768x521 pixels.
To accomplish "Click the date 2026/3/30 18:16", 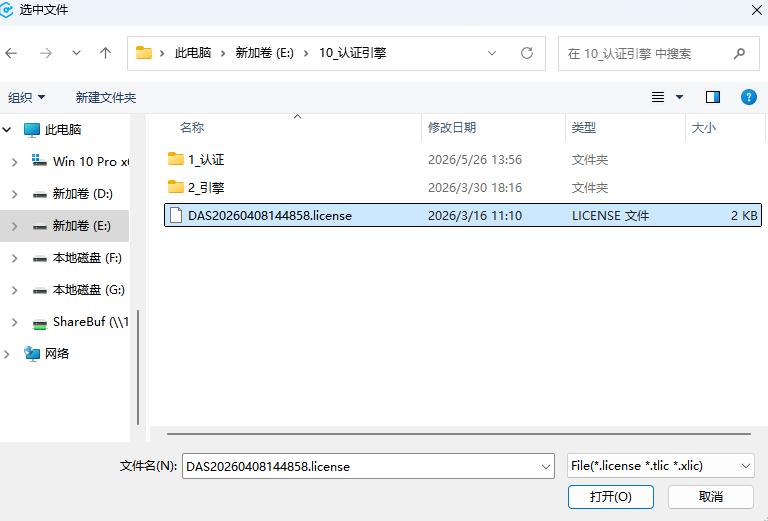I will (475, 188).
